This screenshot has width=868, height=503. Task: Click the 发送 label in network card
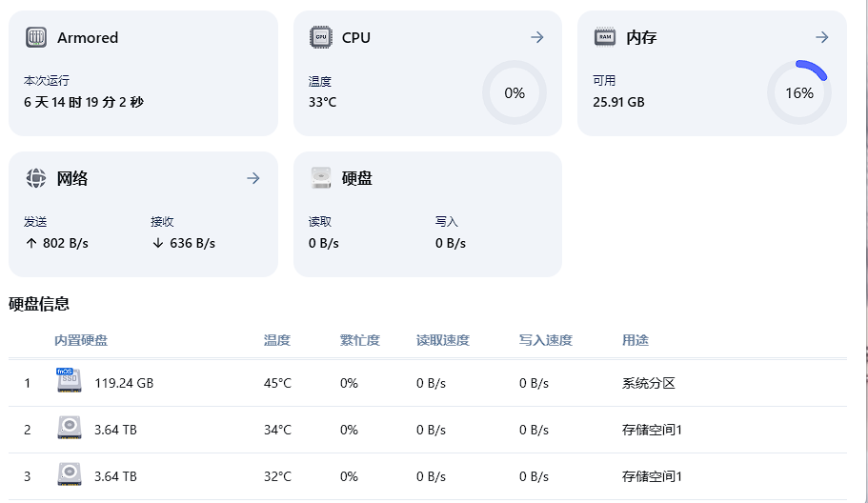pyautogui.click(x=35, y=222)
